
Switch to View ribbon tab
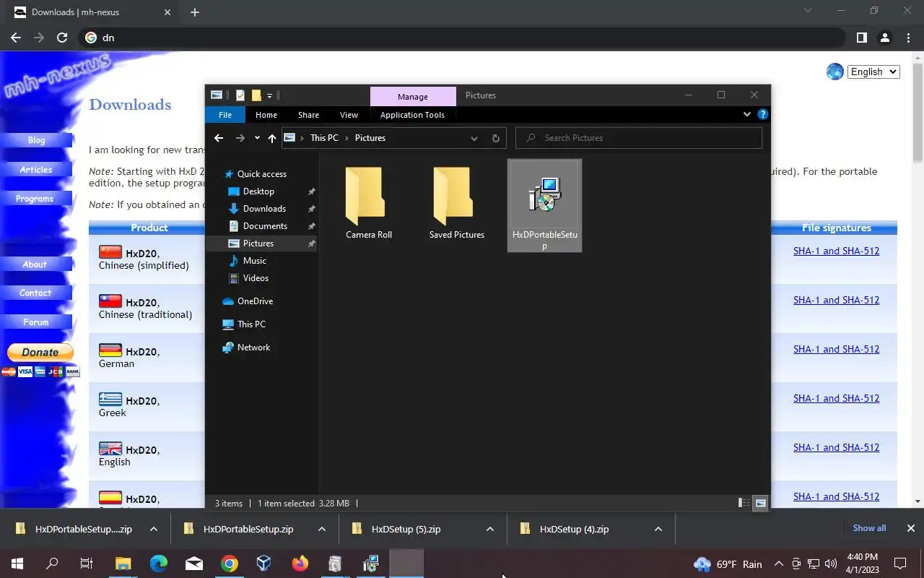pyautogui.click(x=349, y=115)
